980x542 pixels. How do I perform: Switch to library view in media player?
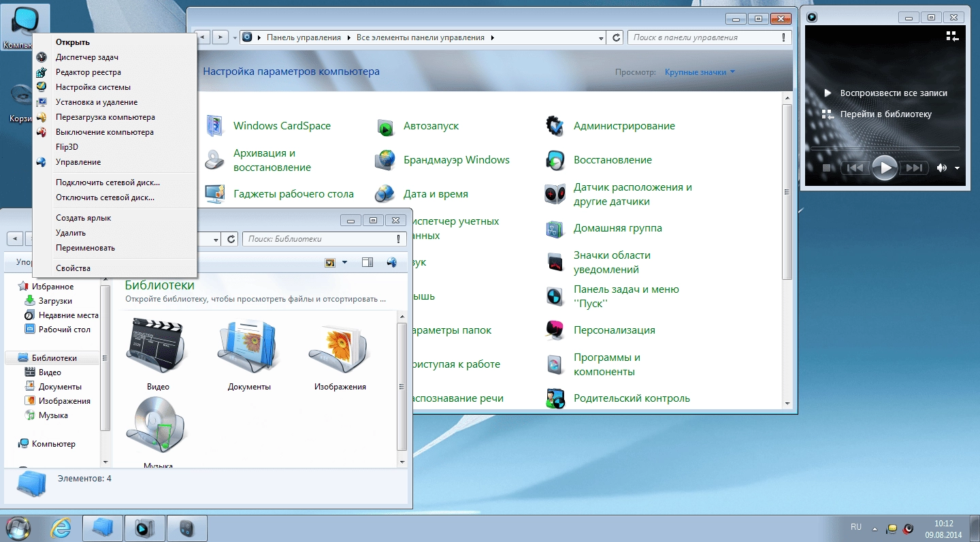pyautogui.click(x=952, y=35)
